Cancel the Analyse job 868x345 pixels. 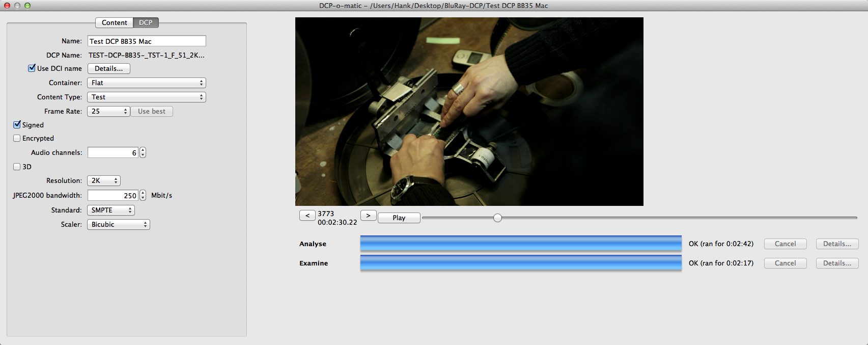coord(785,244)
